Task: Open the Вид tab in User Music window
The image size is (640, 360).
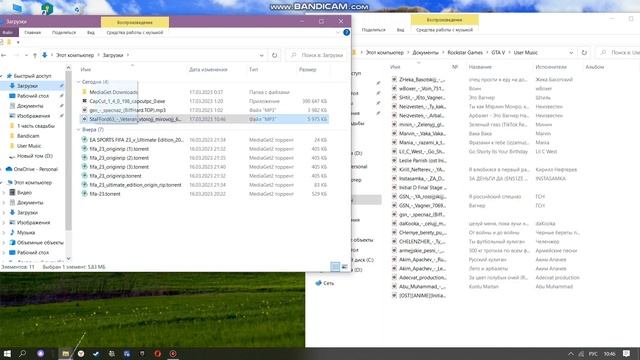Action: pyautogui.click(x=400, y=30)
